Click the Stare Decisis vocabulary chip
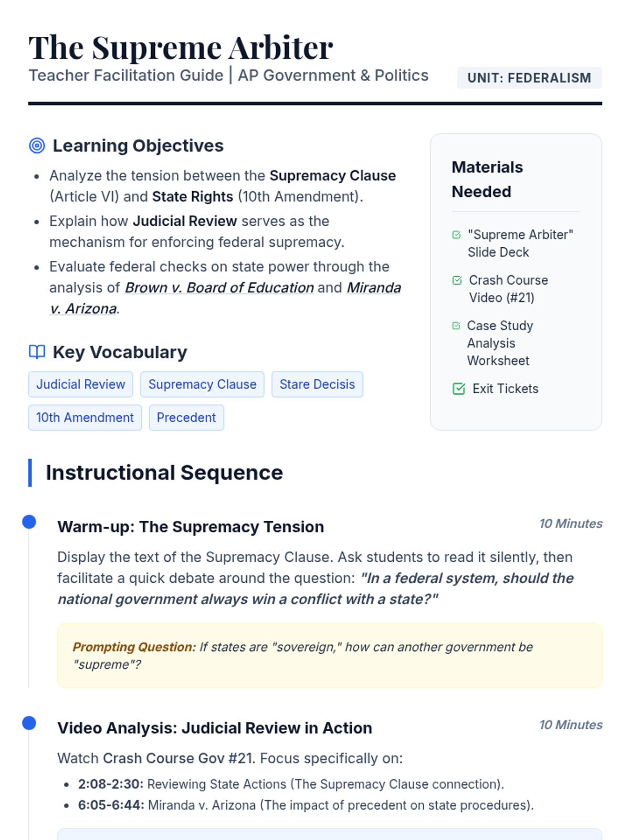The height and width of the screenshot is (840, 630). pos(317,384)
